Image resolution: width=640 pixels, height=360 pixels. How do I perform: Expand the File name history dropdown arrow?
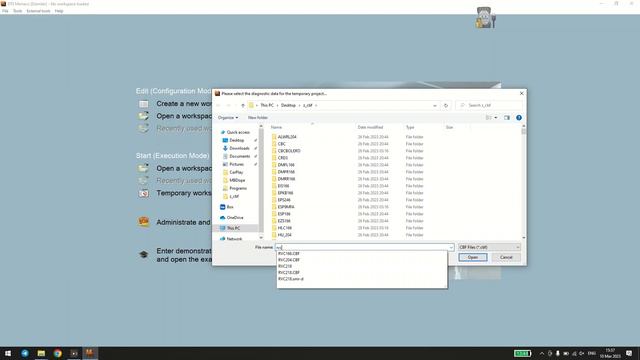tap(451, 247)
